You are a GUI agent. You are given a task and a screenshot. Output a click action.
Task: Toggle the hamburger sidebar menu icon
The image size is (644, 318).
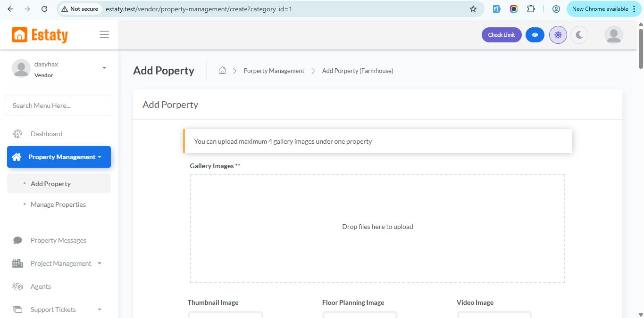point(104,35)
